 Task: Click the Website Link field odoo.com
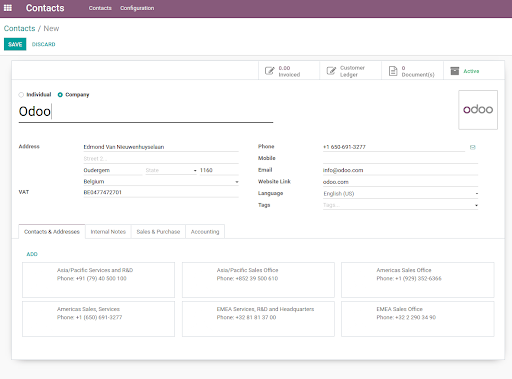400,182
